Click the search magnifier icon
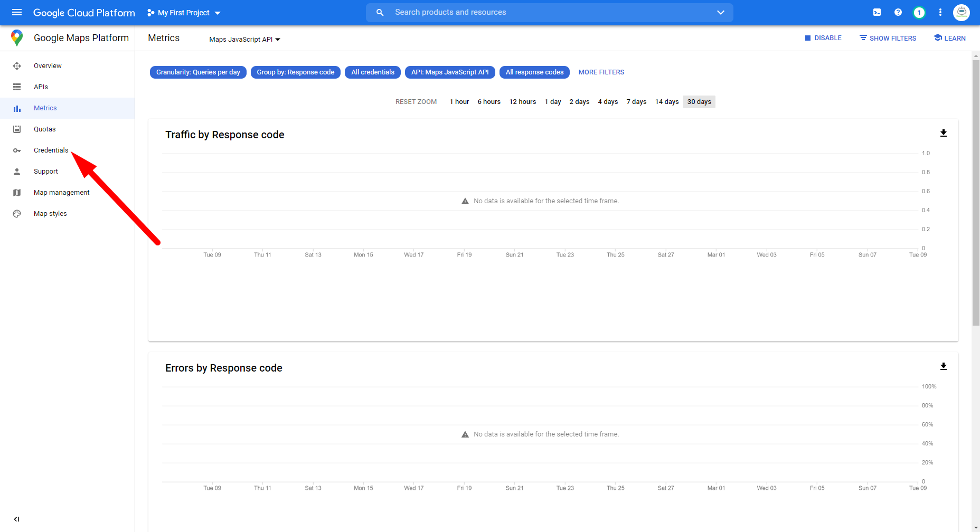Viewport: 980px width, 532px height. click(x=380, y=12)
